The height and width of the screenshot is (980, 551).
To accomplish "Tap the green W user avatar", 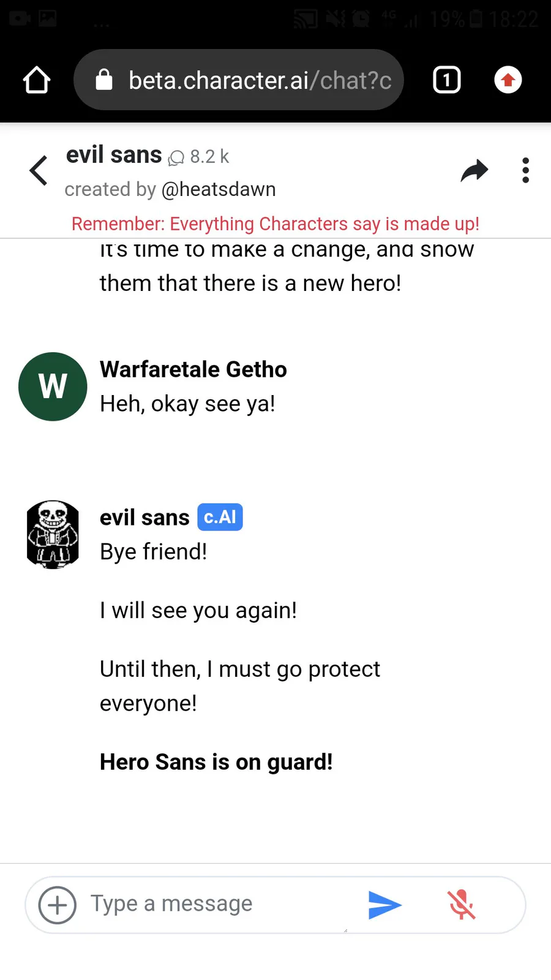I will 53,386.
